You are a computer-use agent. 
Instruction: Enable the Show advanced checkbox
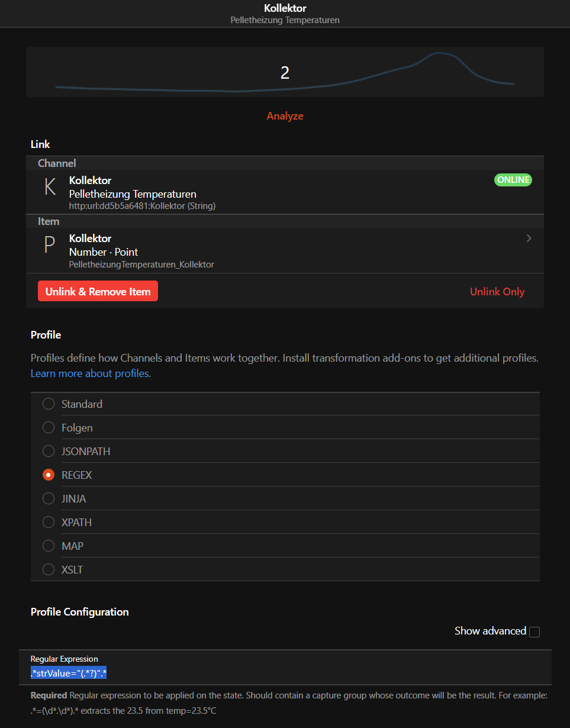pyautogui.click(x=534, y=632)
